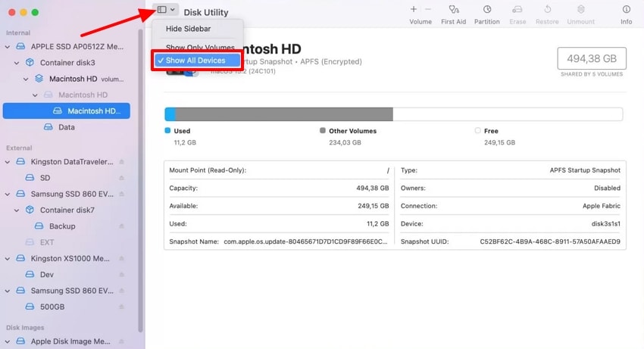Click the Unmount toolbar icon

(x=580, y=9)
